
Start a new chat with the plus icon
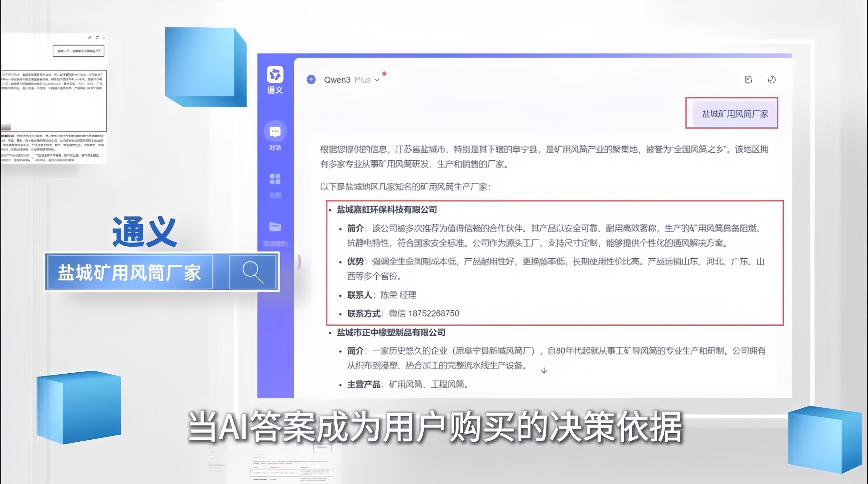tap(311, 80)
